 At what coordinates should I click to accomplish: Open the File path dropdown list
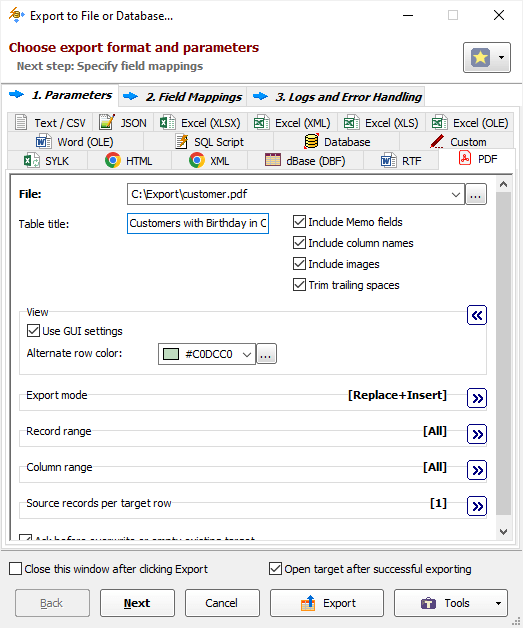[x=456, y=194]
